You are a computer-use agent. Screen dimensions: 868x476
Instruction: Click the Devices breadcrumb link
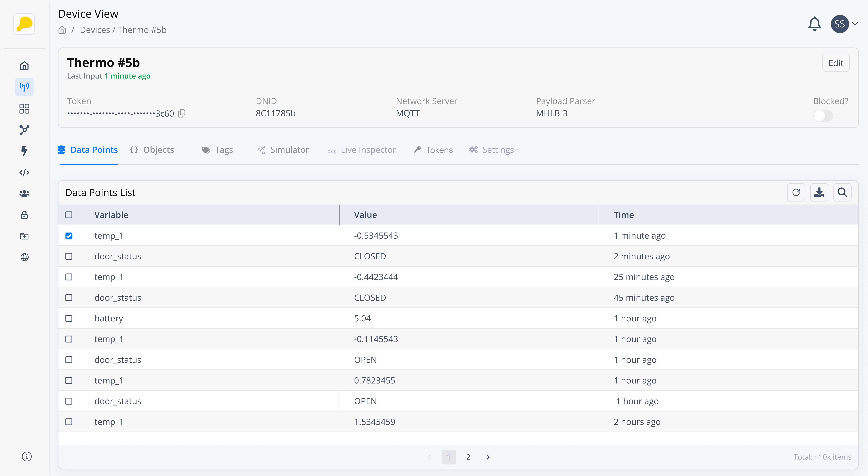pyautogui.click(x=95, y=30)
